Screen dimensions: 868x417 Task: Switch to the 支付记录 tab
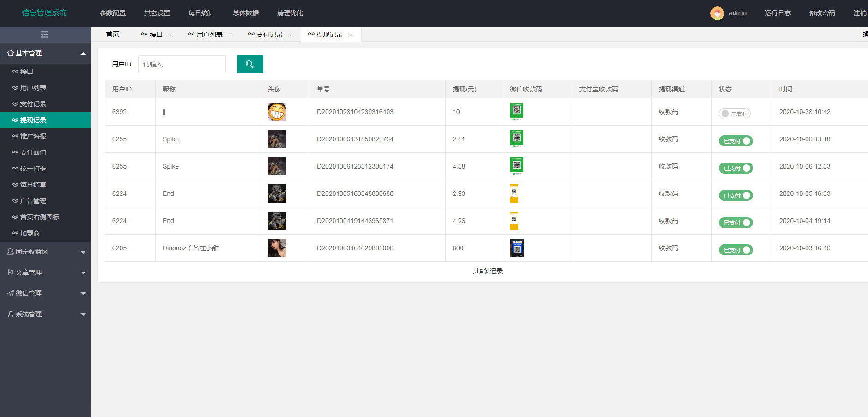point(270,35)
